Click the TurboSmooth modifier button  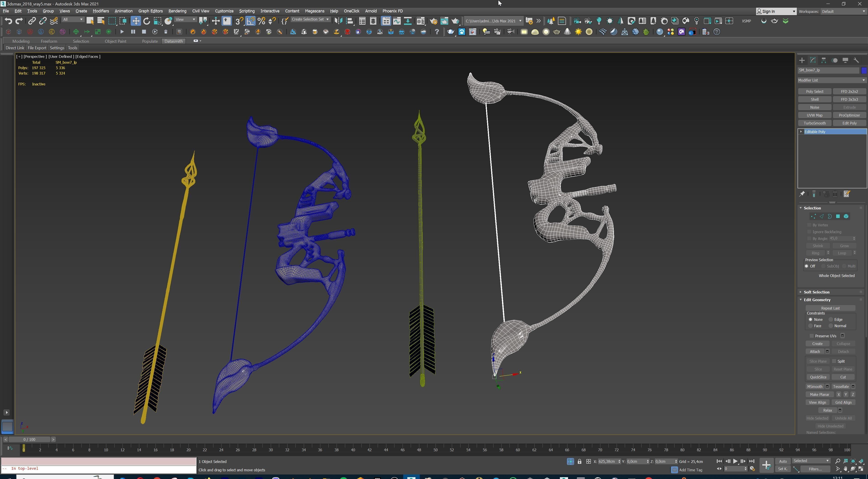click(814, 123)
